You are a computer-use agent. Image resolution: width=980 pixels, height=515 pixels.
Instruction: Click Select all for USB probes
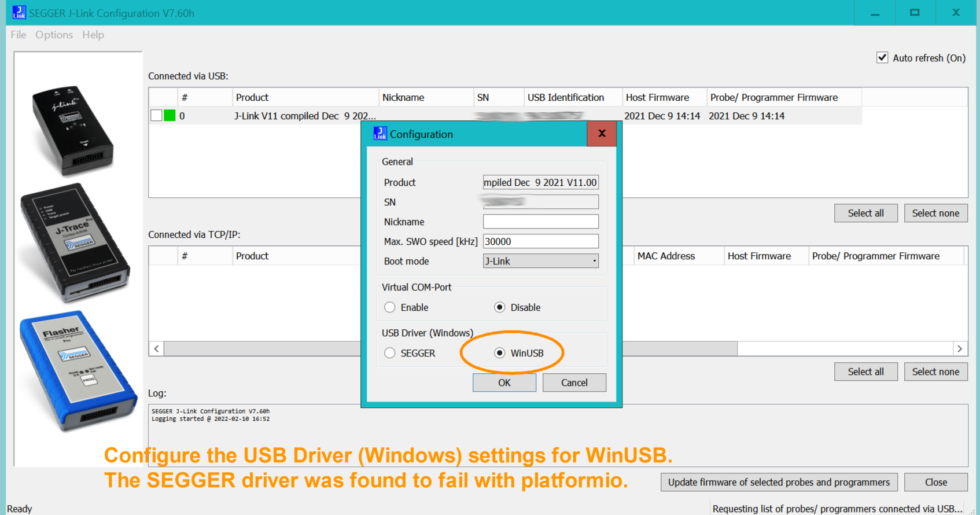(866, 213)
